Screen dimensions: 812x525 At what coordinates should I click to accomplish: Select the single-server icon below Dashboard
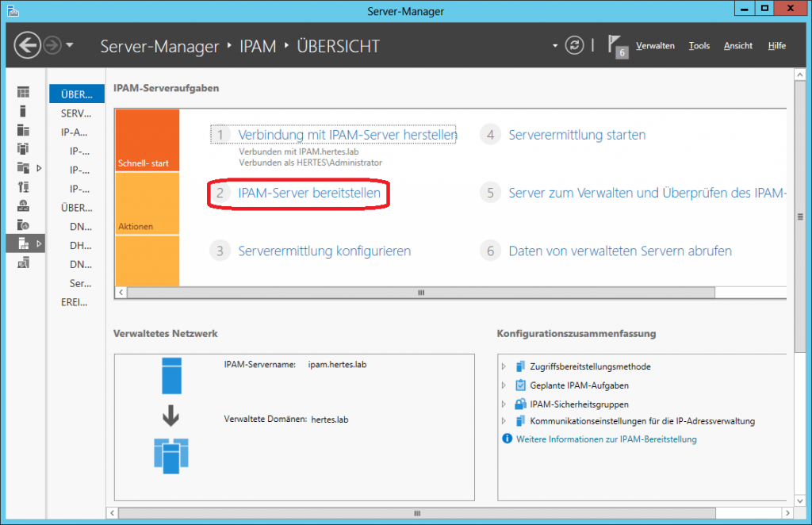(x=24, y=111)
